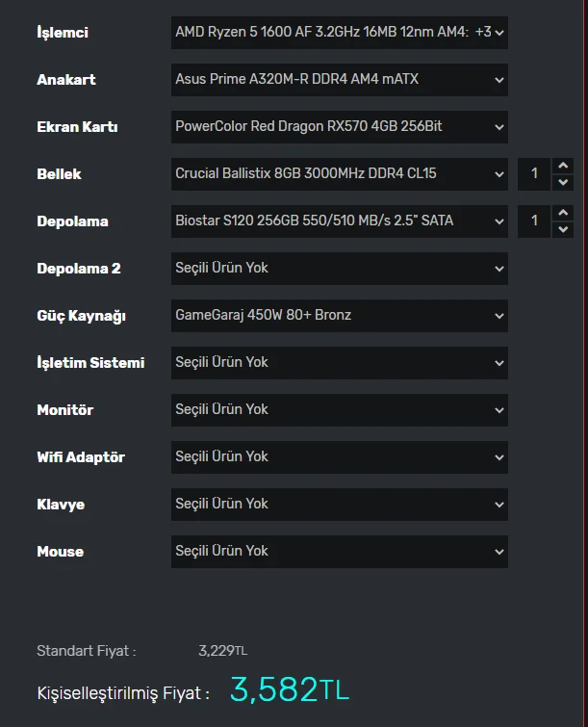The width and height of the screenshot is (588, 727).
Task: Open the İşlemci processor dropdown
Action: point(339,33)
